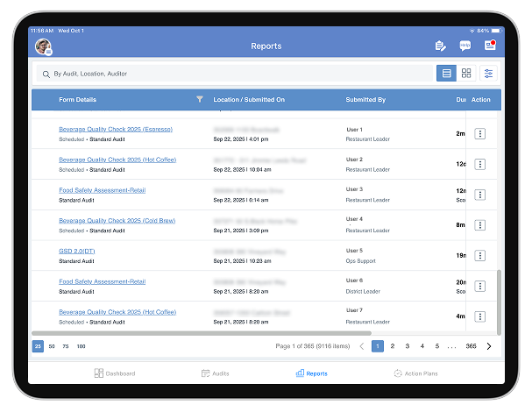Screen dimensions: 532x412
Task: Switch to list view layout
Action: (447, 74)
